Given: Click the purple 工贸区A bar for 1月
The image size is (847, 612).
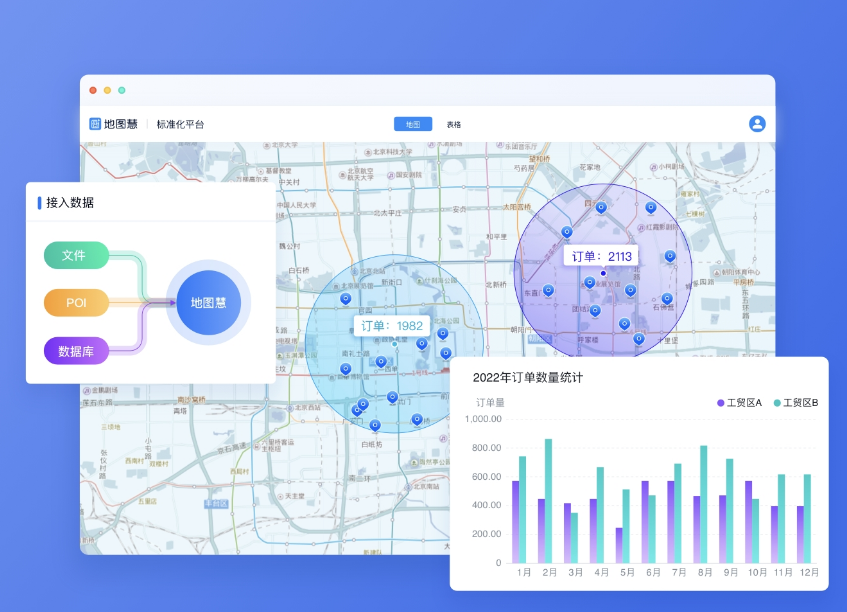Looking at the screenshot, I should point(515,522).
